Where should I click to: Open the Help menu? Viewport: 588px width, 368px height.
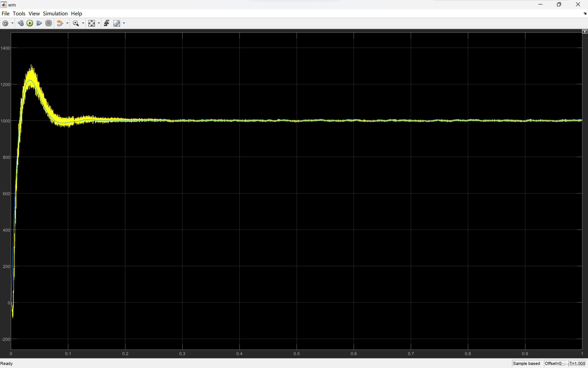77,14
